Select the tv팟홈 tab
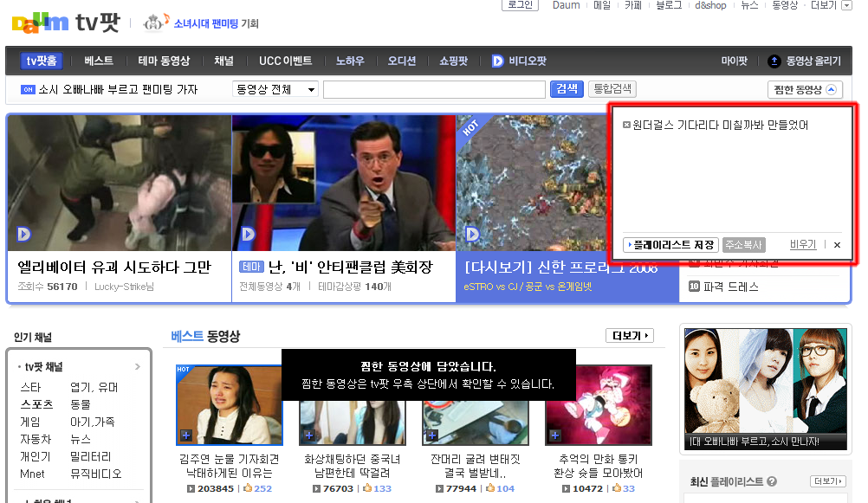 click(42, 61)
